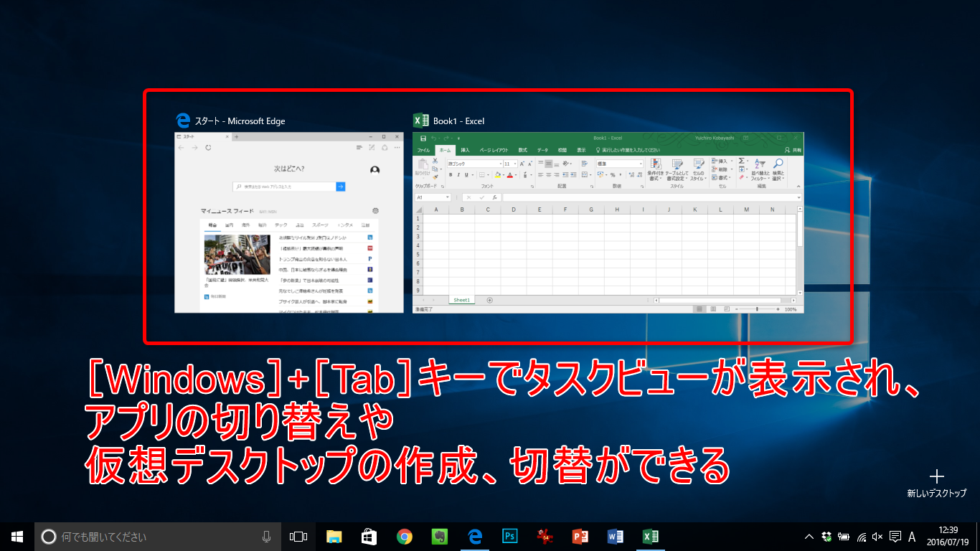980x551 pixels.
Task: Select the ホーム ribbon tab in Excel
Action: 445,150
